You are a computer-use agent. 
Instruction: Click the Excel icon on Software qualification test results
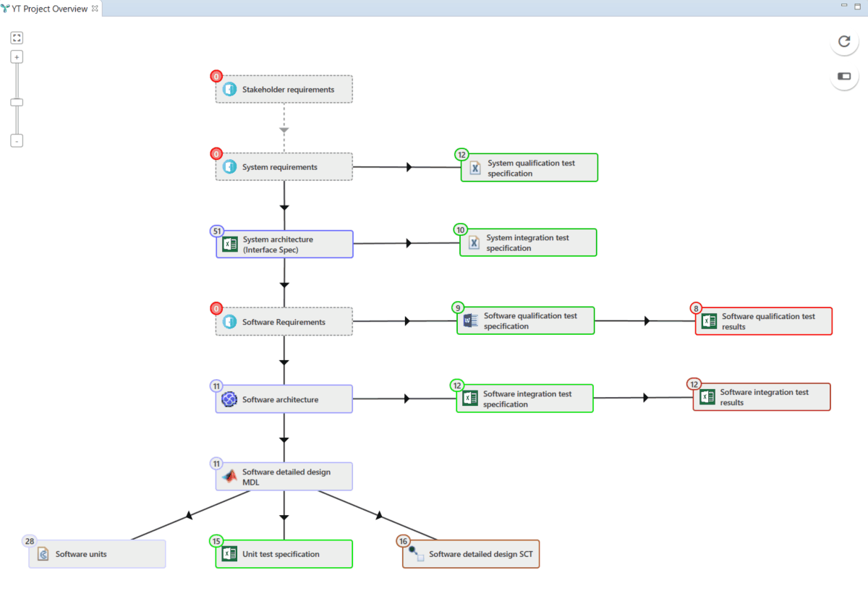tap(707, 320)
